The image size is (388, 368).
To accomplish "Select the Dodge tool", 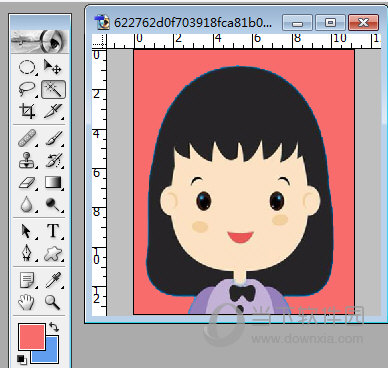I will (x=53, y=204).
